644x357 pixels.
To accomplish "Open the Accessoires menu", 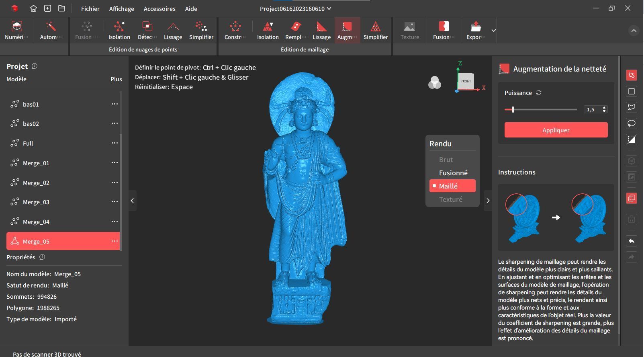I will pyautogui.click(x=159, y=8).
